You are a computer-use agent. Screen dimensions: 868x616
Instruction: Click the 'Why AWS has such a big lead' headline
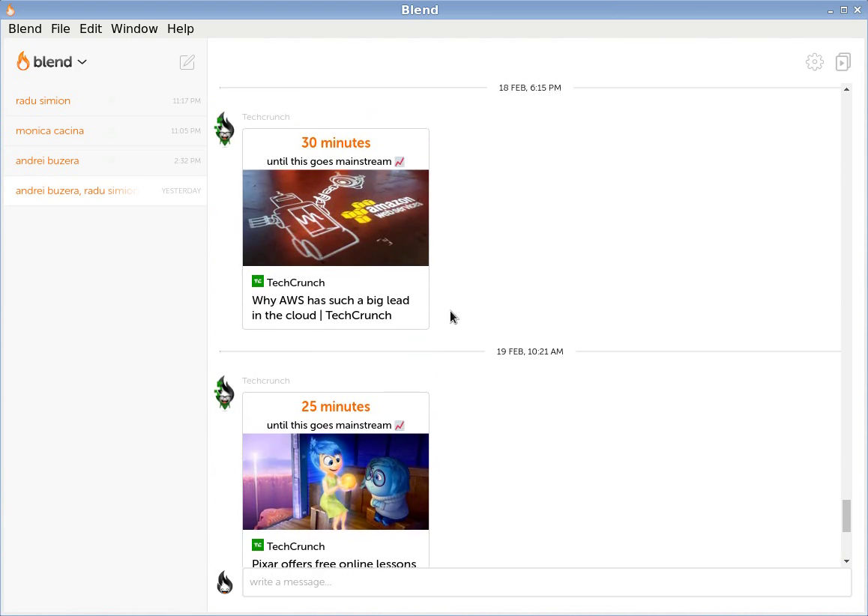[x=331, y=308]
